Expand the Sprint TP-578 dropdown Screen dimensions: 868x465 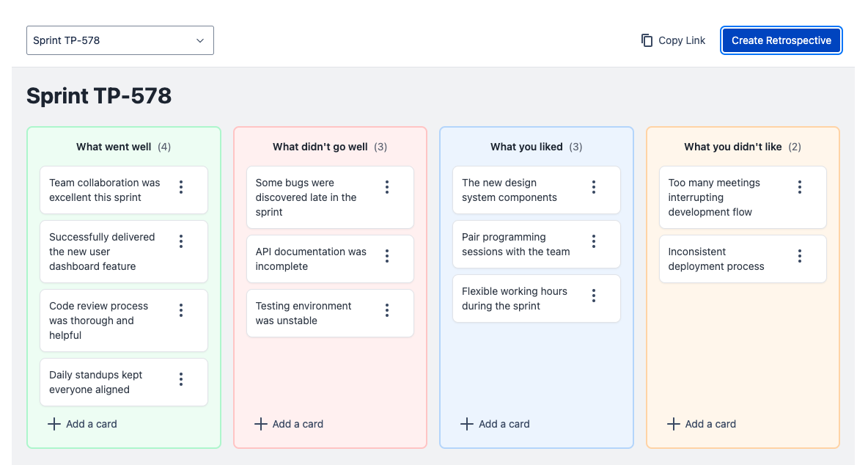coord(120,40)
